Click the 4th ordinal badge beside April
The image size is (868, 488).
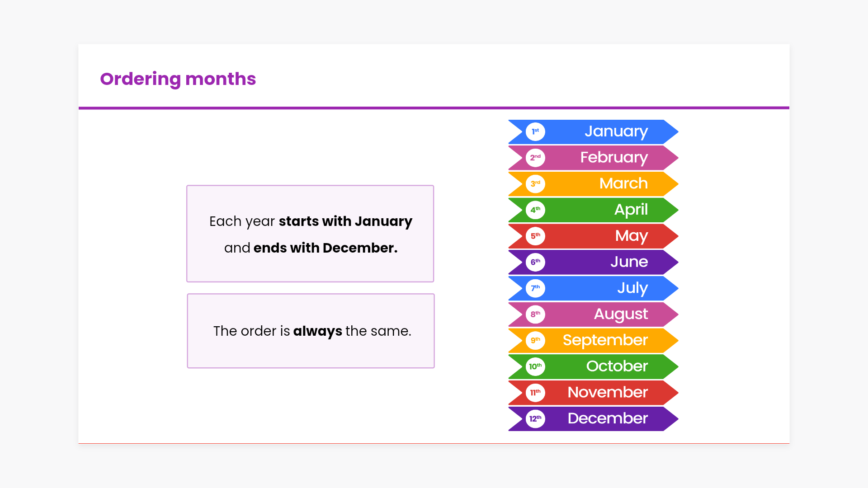click(x=535, y=210)
